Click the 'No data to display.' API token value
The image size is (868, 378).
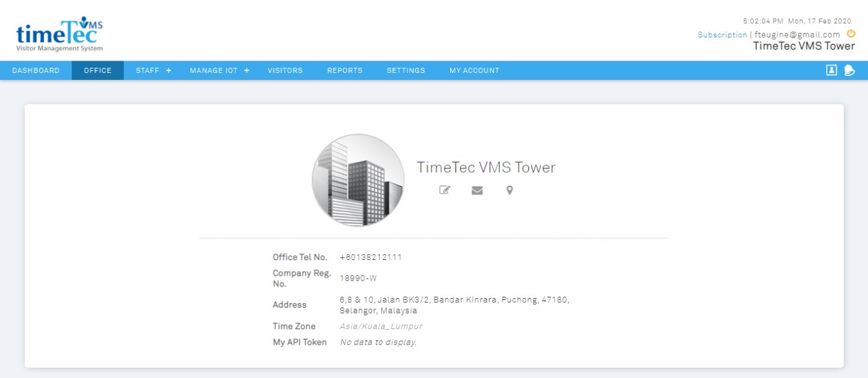pyautogui.click(x=378, y=343)
